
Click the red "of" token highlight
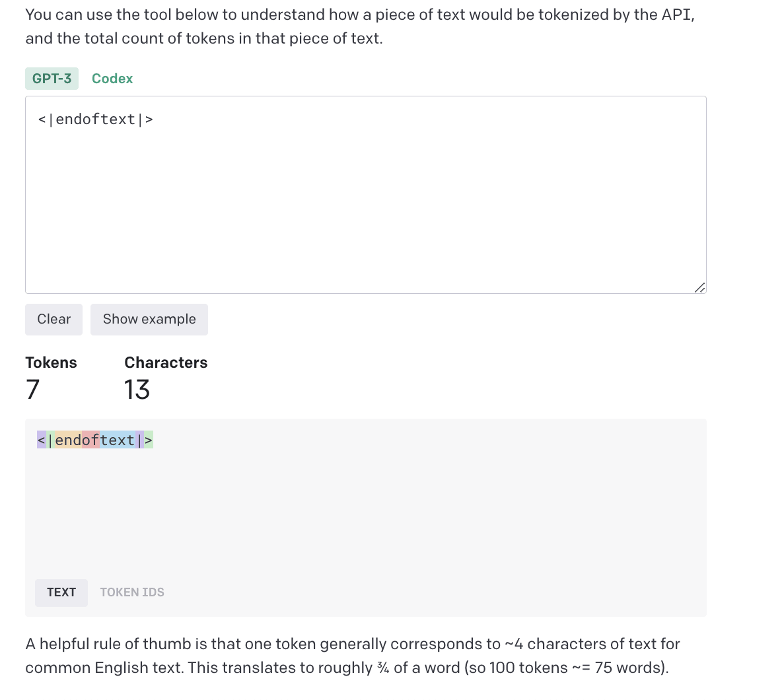pyautogui.click(x=91, y=440)
